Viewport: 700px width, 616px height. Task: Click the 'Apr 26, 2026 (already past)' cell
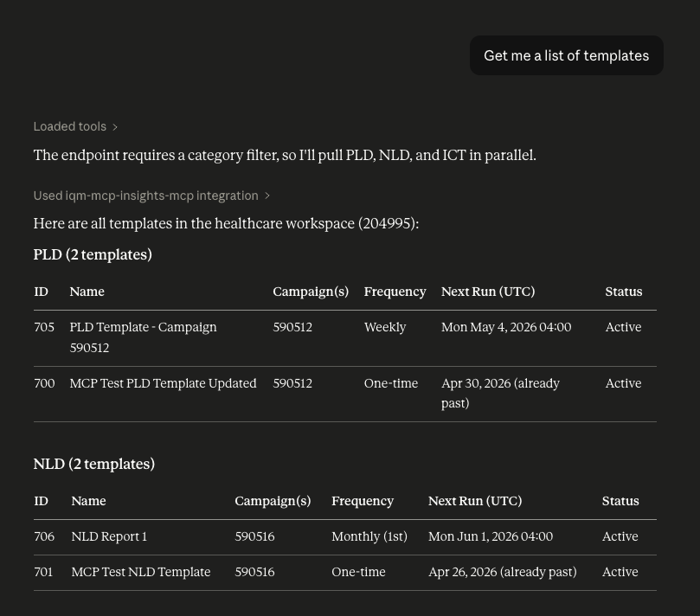tap(503, 572)
